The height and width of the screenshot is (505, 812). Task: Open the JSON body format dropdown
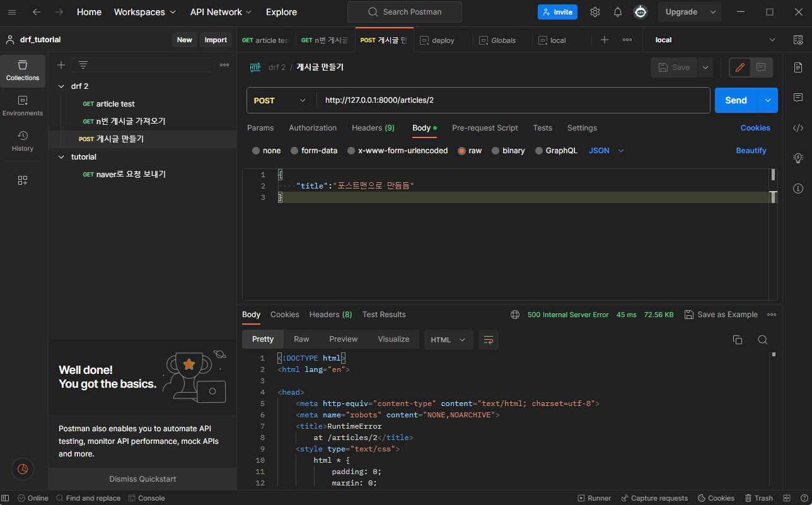pos(606,151)
